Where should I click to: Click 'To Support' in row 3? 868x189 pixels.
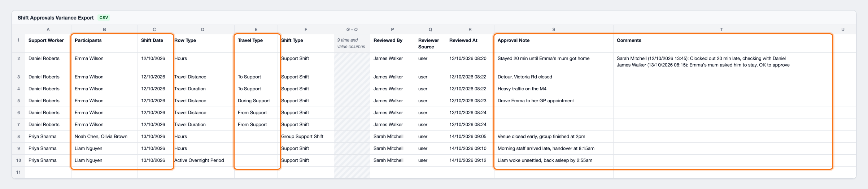(256, 77)
